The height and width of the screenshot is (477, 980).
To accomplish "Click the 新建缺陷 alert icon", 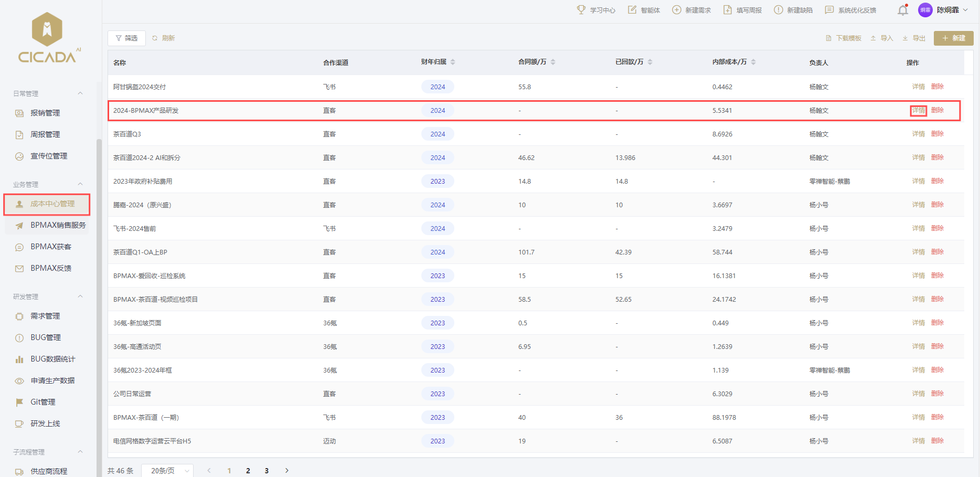I will 779,9.
